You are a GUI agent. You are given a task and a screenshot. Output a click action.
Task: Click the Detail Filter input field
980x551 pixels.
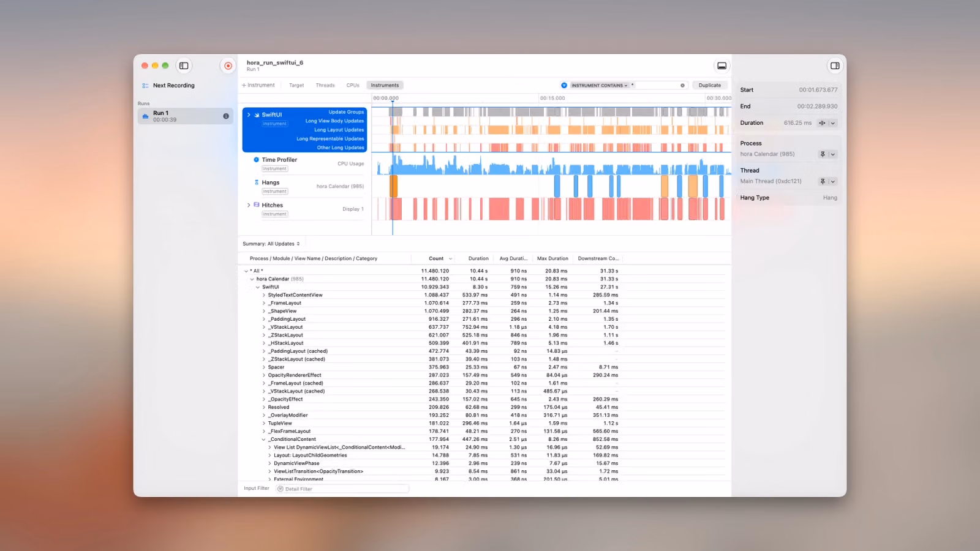(x=342, y=489)
